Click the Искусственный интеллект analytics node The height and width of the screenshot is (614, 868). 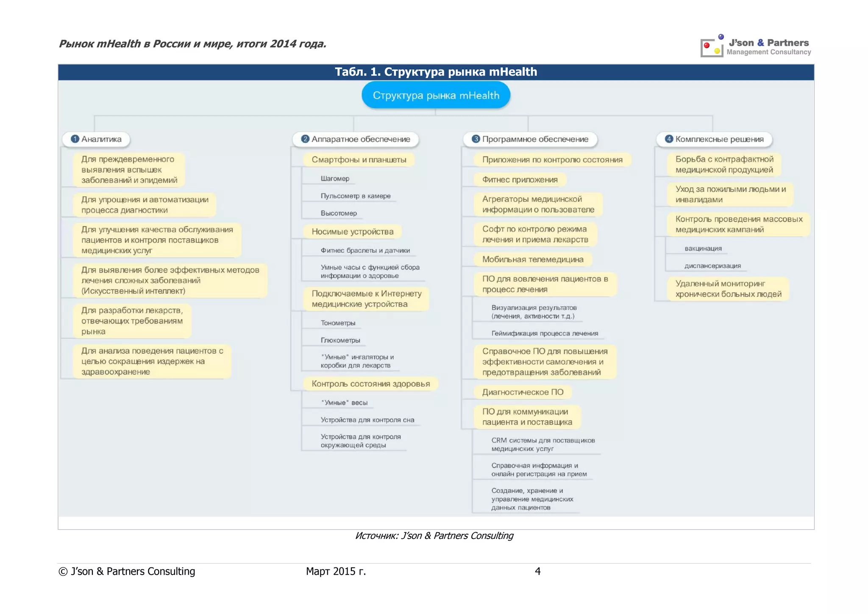coord(170,280)
